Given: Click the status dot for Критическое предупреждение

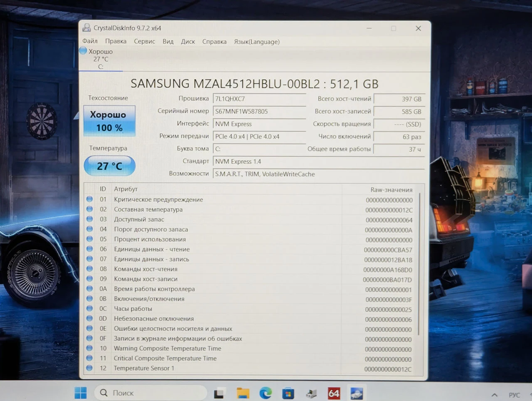Looking at the screenshot, I should tap(89, 199).
